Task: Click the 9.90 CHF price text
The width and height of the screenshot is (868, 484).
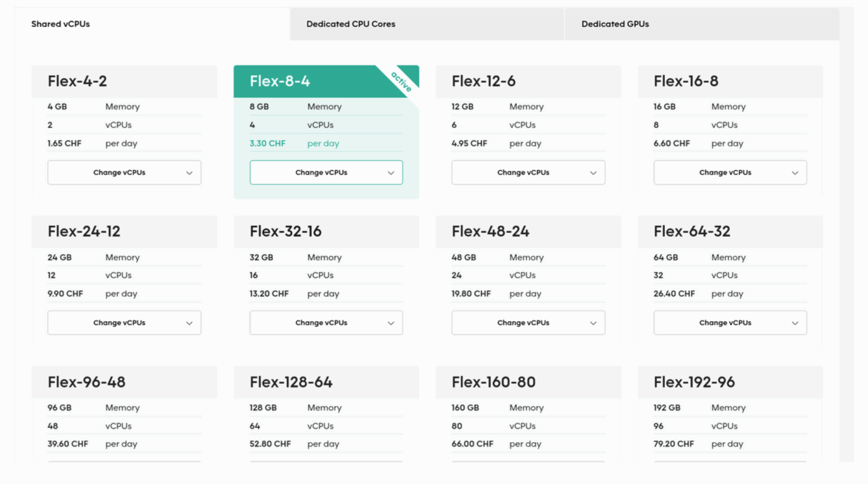Action: (65, 294)
